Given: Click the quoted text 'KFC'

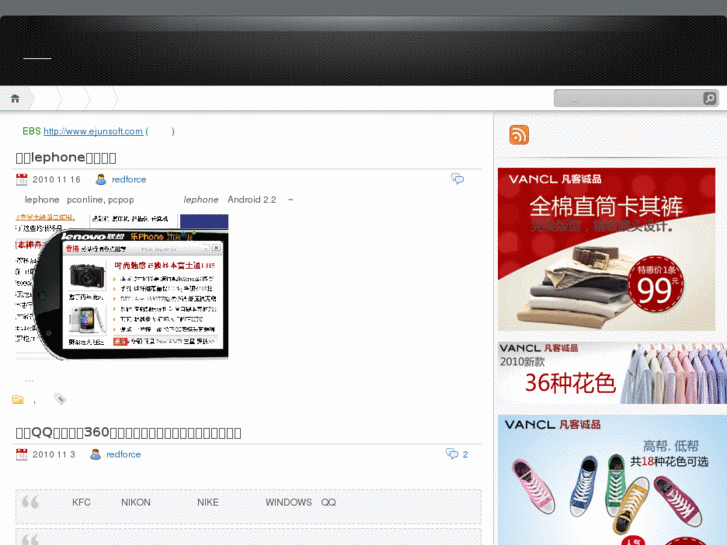Looking at the screenshot, I should click(81, 502).
